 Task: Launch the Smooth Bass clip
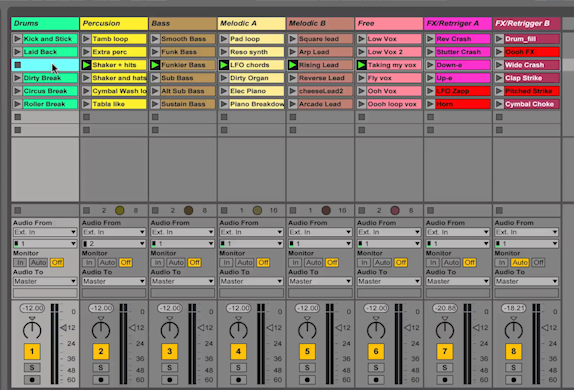point(155,38)
